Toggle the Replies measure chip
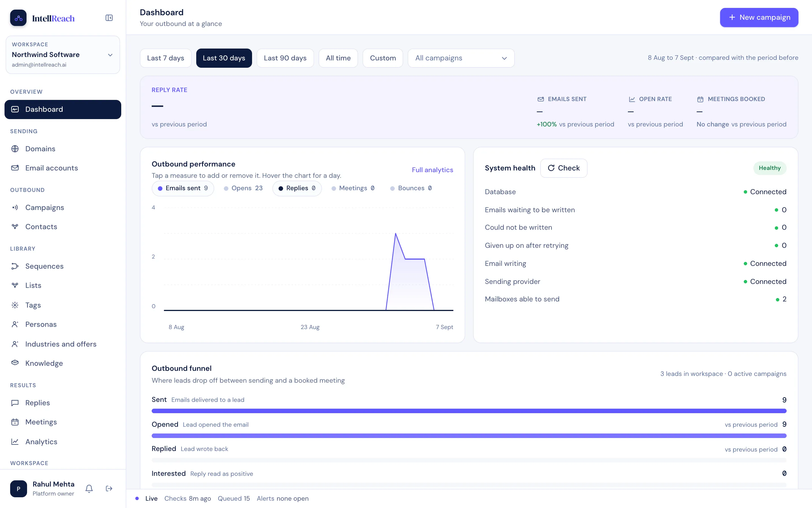This screenshot has width=812, height=508. point(297,188)
